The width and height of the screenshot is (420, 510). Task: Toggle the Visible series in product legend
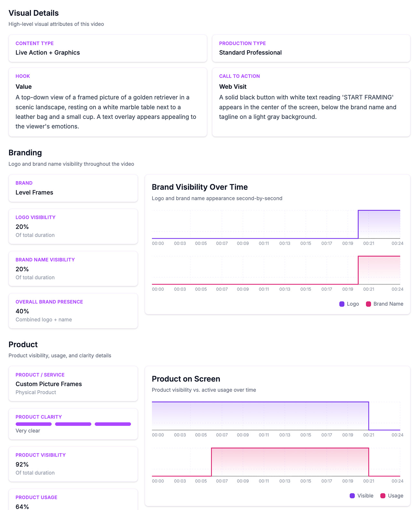[362, 496]
